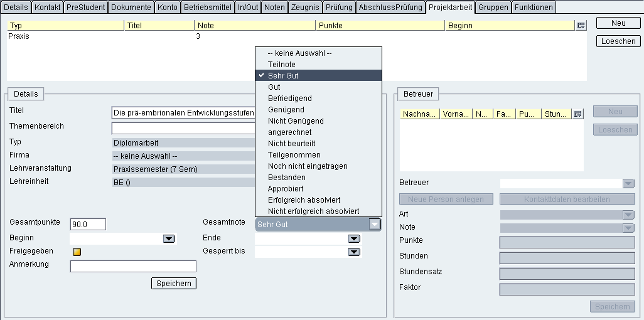Click into the Gesamtpunkte field
The image size is (644, 320).
click(x=88, y=225)
